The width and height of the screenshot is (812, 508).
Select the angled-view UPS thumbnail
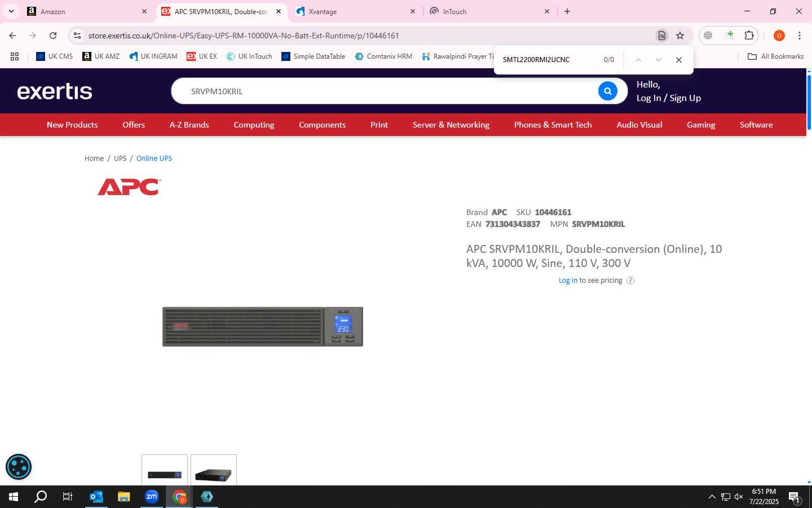pos(214,470)
